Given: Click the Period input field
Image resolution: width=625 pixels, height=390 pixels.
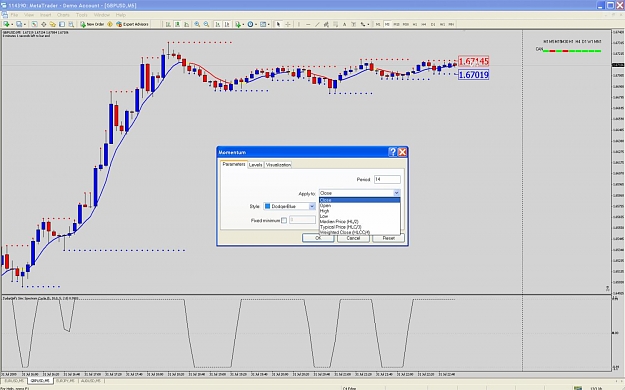Looking at the screenshot, I should point(387,179).
